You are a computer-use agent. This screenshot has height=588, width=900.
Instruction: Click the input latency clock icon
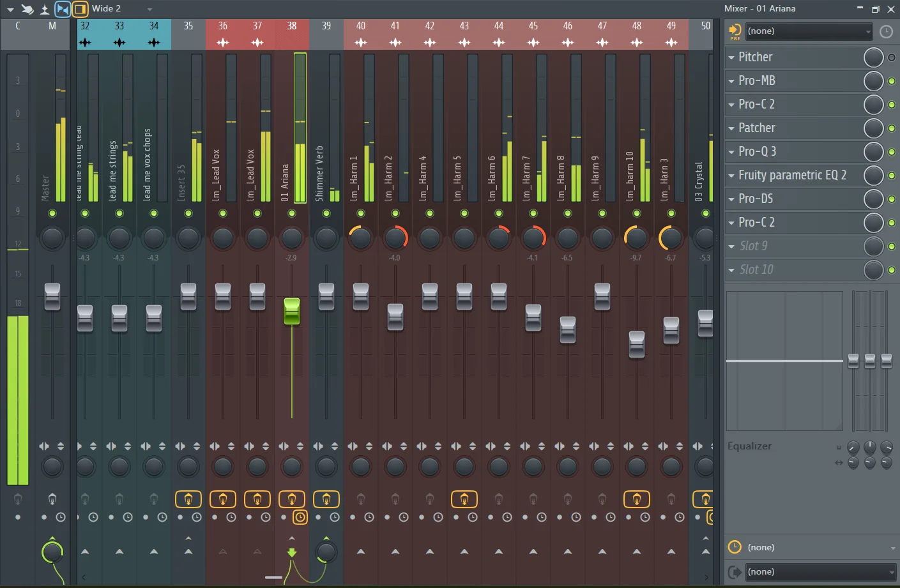(x=886, y=31)
